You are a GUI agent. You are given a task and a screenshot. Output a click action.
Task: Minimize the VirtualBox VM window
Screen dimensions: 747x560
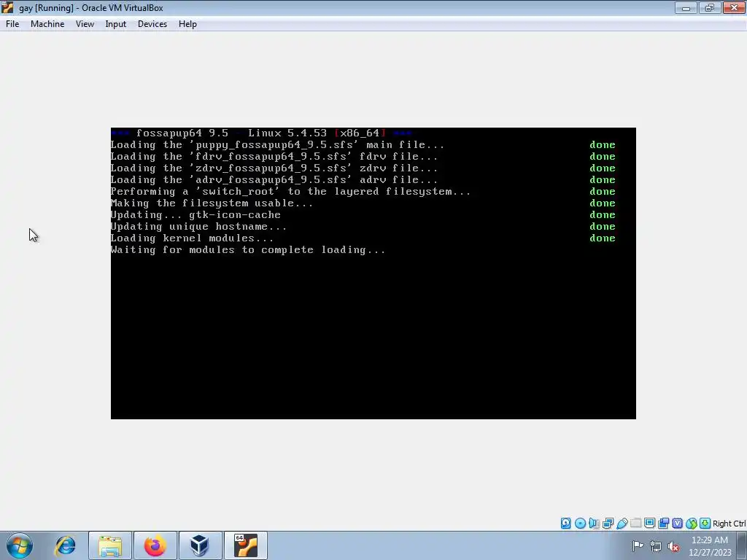tap(686, 7)
